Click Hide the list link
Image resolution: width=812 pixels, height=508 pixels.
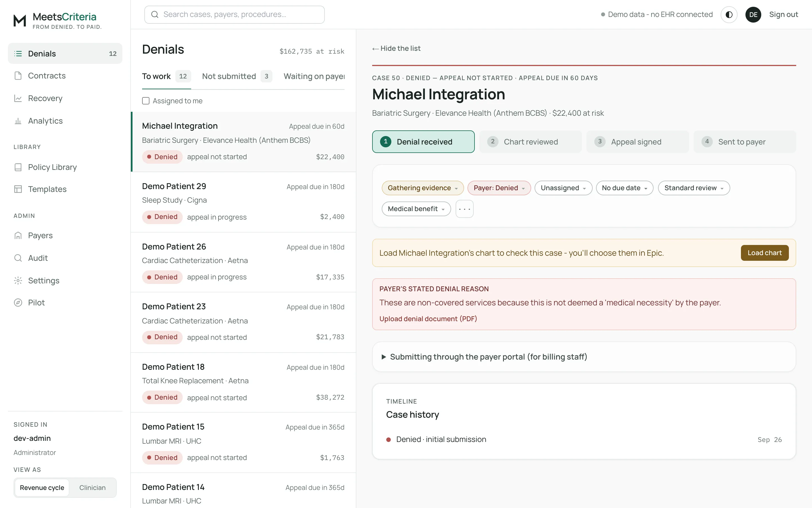click(396, 48)
